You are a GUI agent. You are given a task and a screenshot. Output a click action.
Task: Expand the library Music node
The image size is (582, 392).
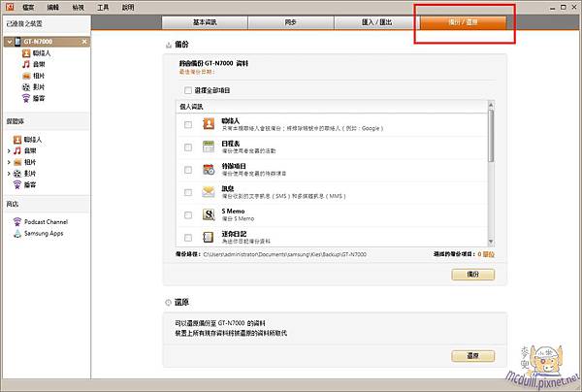[x=9, y=151]
